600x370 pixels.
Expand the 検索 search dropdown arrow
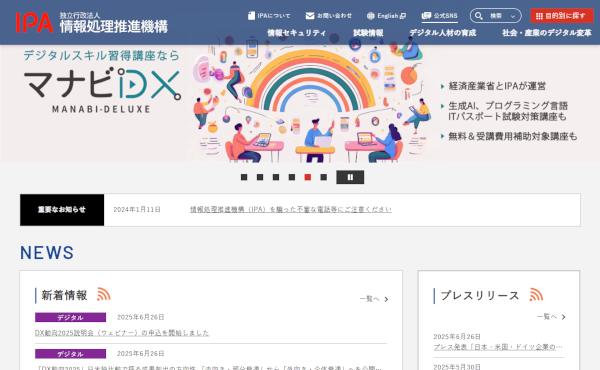coord(513,16)
